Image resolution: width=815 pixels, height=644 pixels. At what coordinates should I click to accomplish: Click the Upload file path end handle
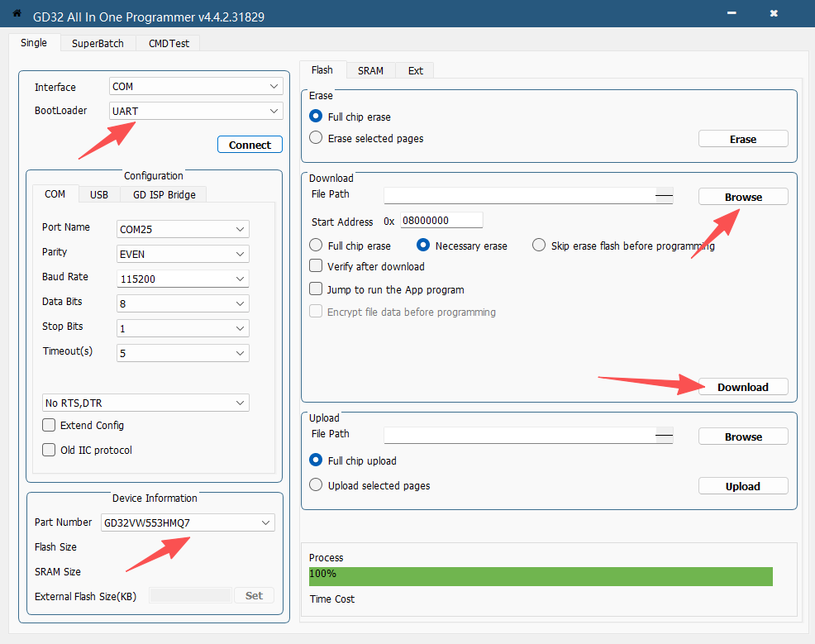point(665,436)
